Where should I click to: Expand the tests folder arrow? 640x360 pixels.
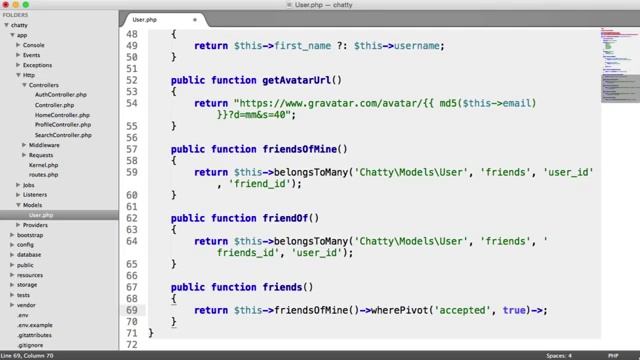coord(12,295)
